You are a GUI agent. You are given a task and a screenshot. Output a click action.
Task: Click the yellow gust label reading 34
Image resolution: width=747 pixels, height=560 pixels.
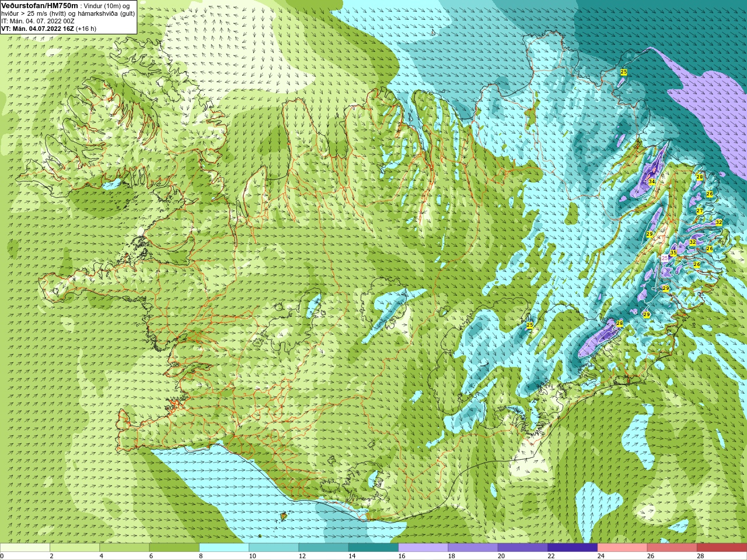tap(652, 182)
